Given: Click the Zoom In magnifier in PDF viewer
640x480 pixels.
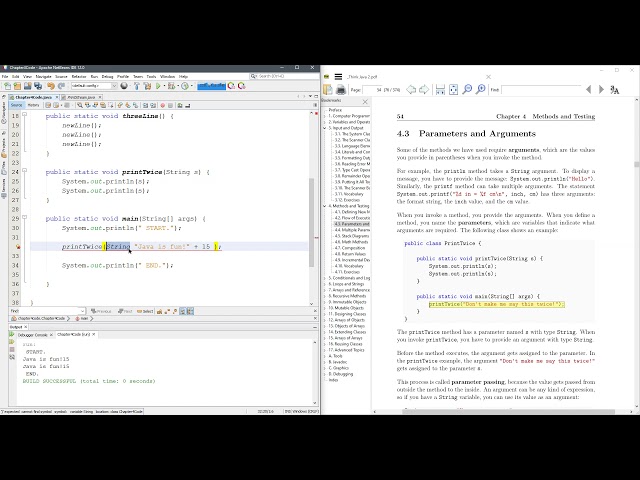Looking at the screenshot, I should tap(481, 89).
